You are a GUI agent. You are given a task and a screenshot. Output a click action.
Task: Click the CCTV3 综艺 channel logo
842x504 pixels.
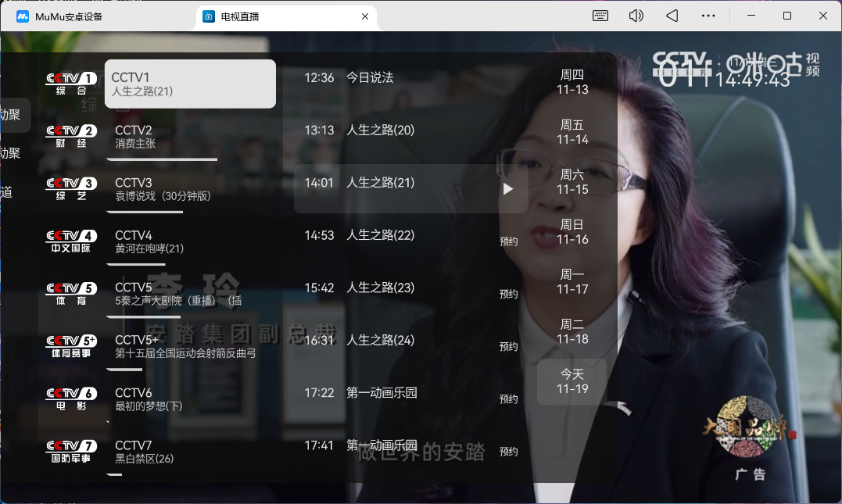click(71, 189)
